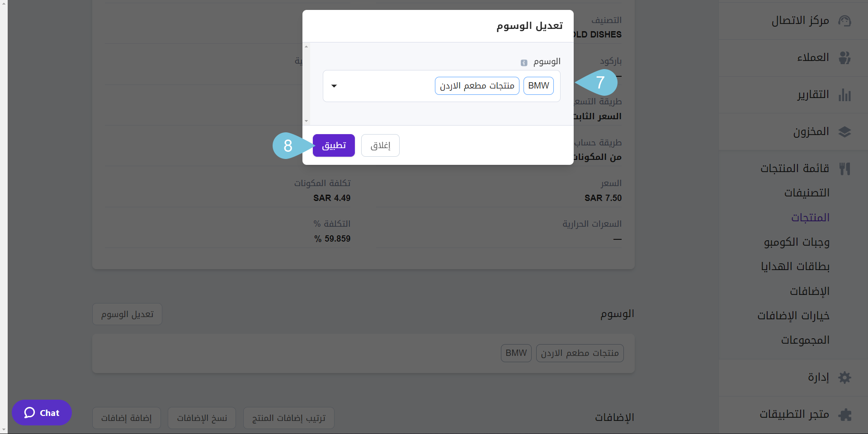
Task: Click the inventory layers icon
Action: tap(844, 132)
